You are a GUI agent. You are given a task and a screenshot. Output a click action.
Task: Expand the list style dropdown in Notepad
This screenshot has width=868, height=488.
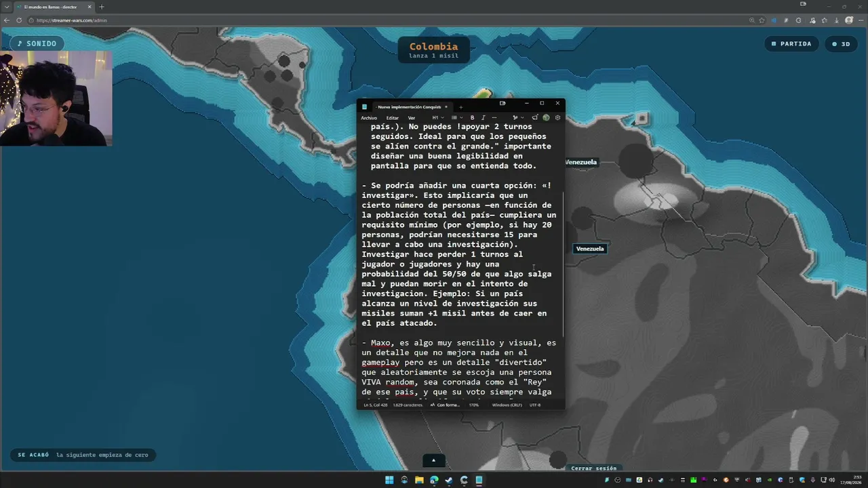click(456, 118)
